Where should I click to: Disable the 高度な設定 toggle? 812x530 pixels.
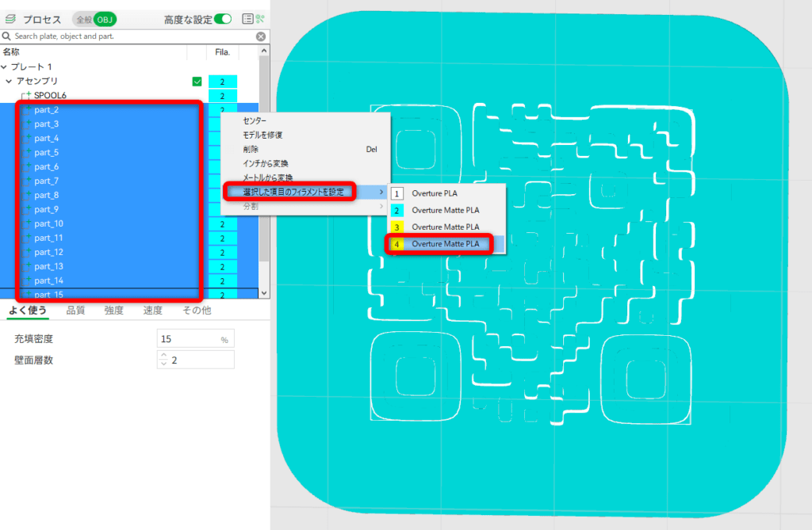(223, 19)
